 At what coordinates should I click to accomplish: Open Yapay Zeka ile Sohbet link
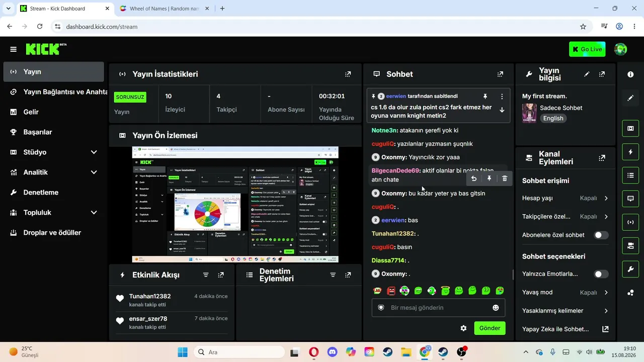(x=565, y=329)
